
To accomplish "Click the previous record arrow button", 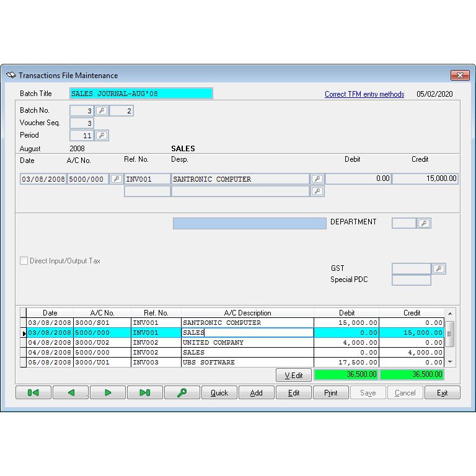I will click(x=71, y=392).
